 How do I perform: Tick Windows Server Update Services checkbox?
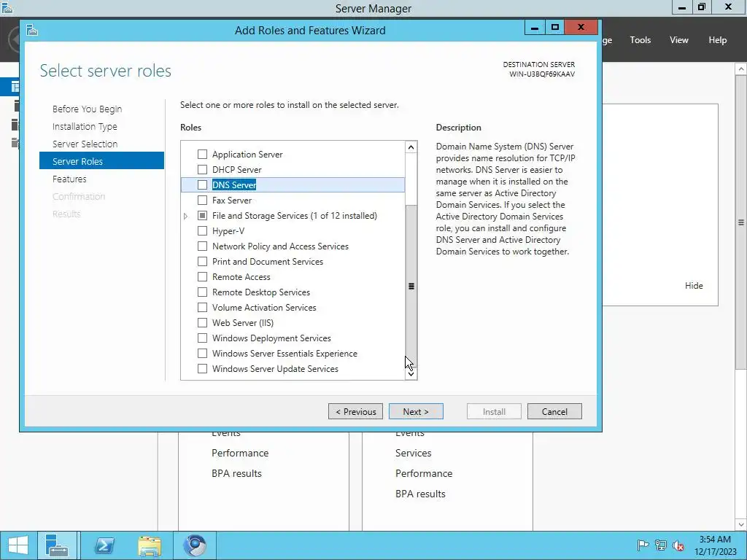tap(203, 368)
